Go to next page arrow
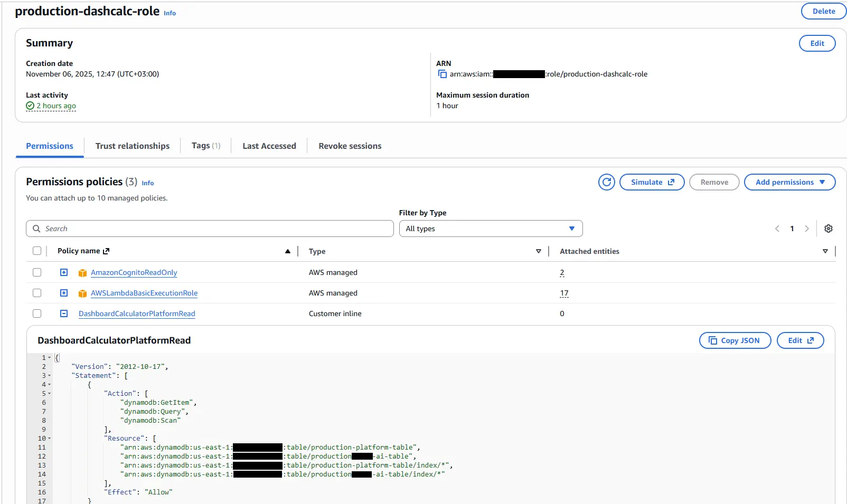Screen dimensions: 847x504 (x=807, y=229)
